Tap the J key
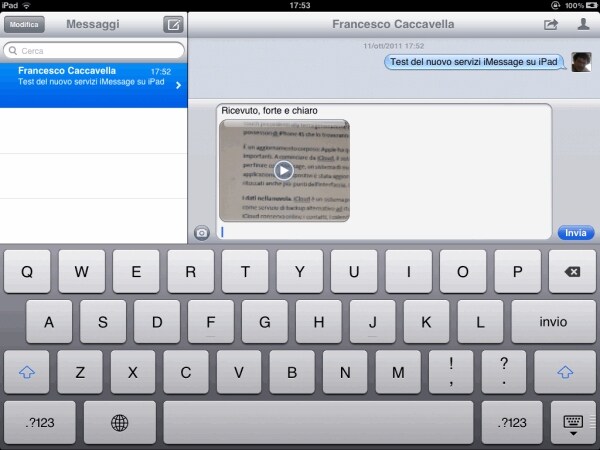 click(372, 322)
